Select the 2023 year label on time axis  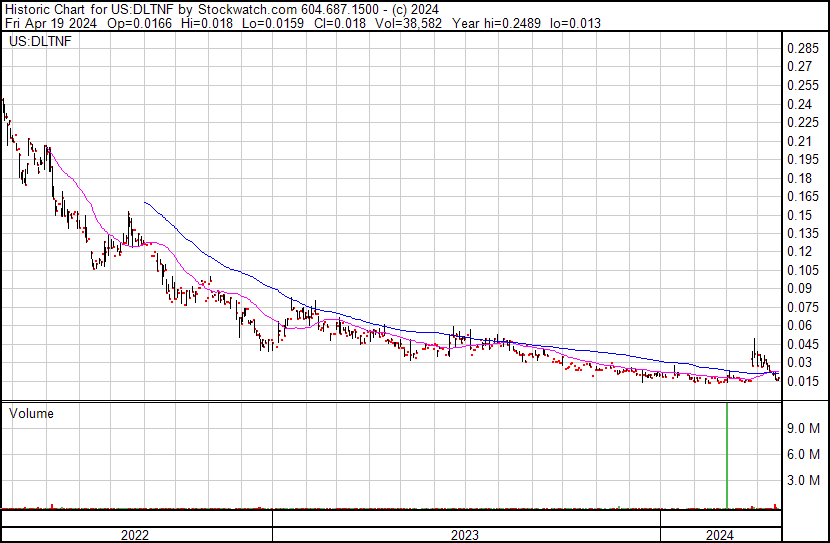465,535
